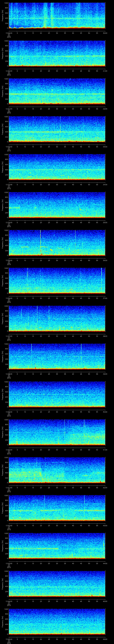Pick the spectrogram panel starting at 13:38:00
The image size is (114, 644).
(x=57, y=357)
